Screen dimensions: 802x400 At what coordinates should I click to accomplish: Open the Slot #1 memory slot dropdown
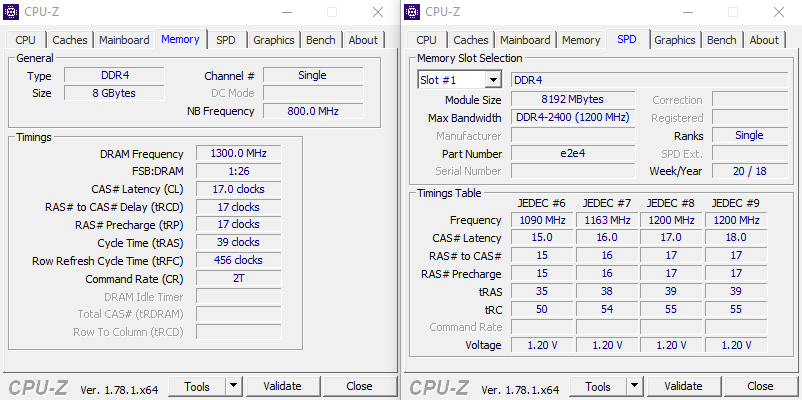click(459, 80)
